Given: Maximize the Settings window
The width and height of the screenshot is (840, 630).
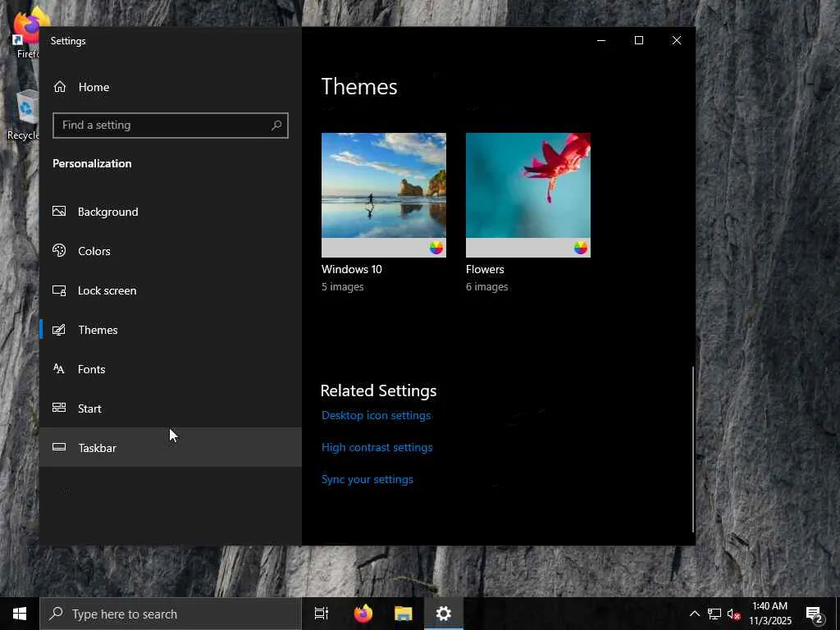Looking at the screenshot, I should [638, 41].
